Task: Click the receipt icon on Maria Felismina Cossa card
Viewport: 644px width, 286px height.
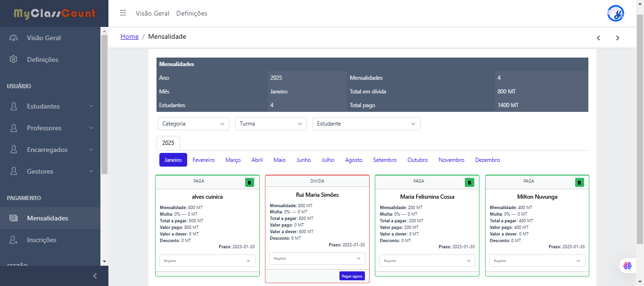Action: tap(469, 182)
